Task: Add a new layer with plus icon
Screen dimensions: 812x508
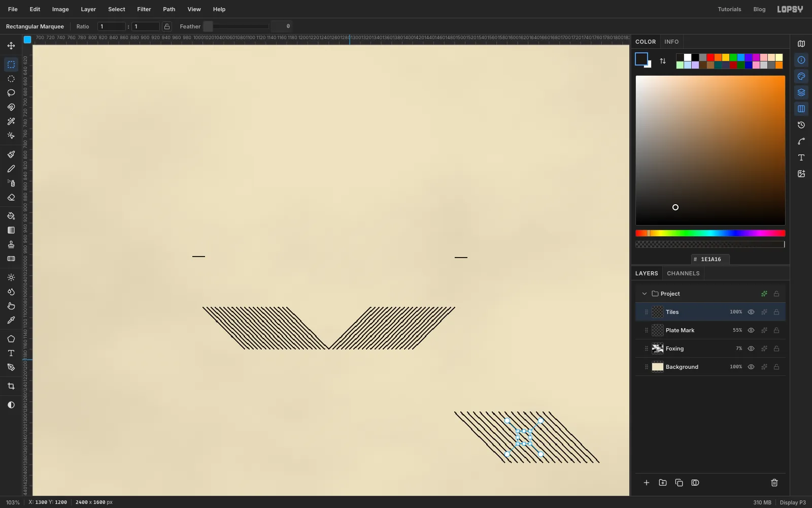Action: click(647, 483)
